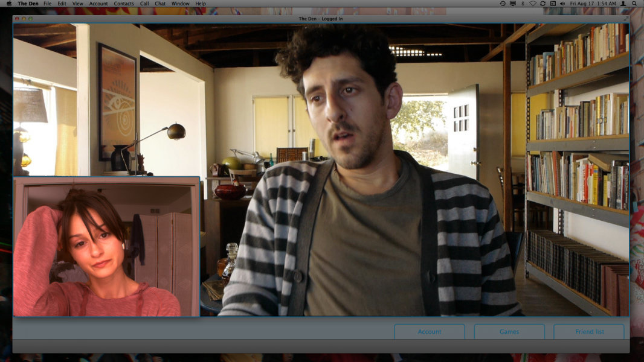Open the user account silhouette icon
This screenshot has height=362, width=644.
click(623, 3)
